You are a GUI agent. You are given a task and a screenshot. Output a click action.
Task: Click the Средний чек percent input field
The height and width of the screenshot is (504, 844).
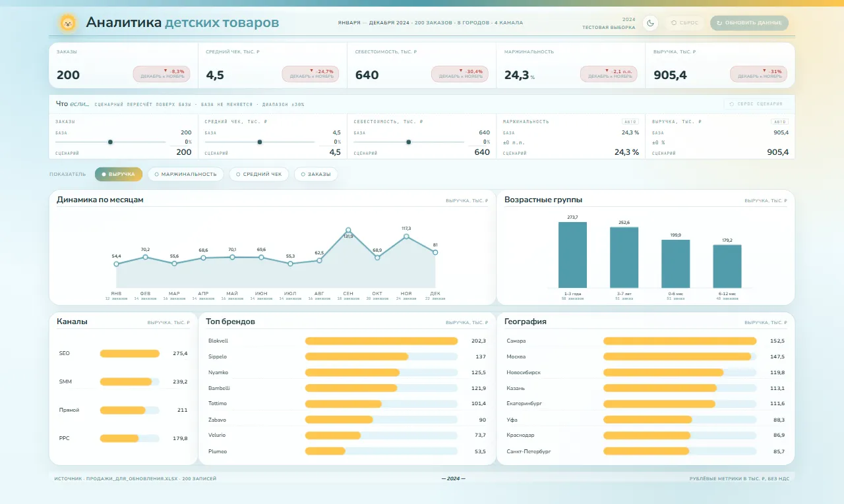pos(330,142)
